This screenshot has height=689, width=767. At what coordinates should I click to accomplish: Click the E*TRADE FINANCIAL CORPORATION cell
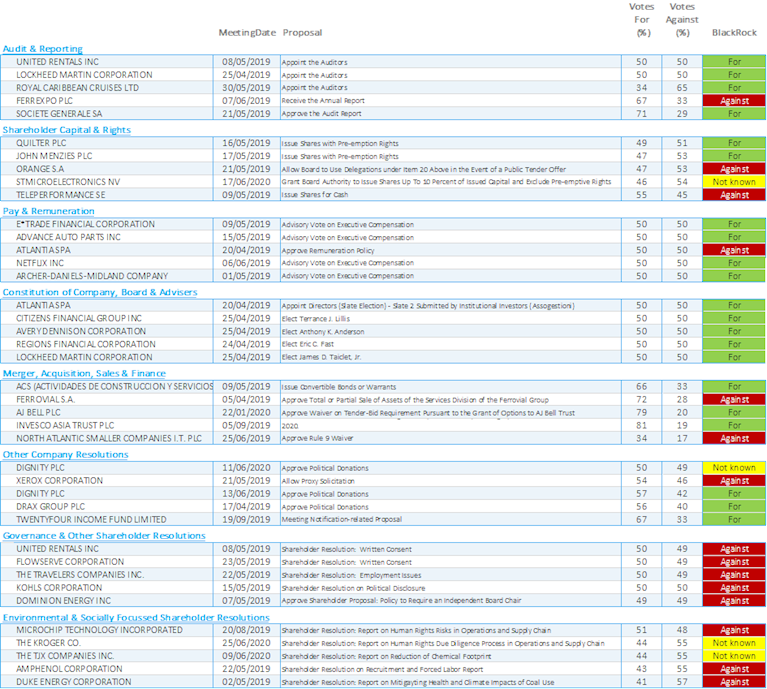[x=107, y=224]
